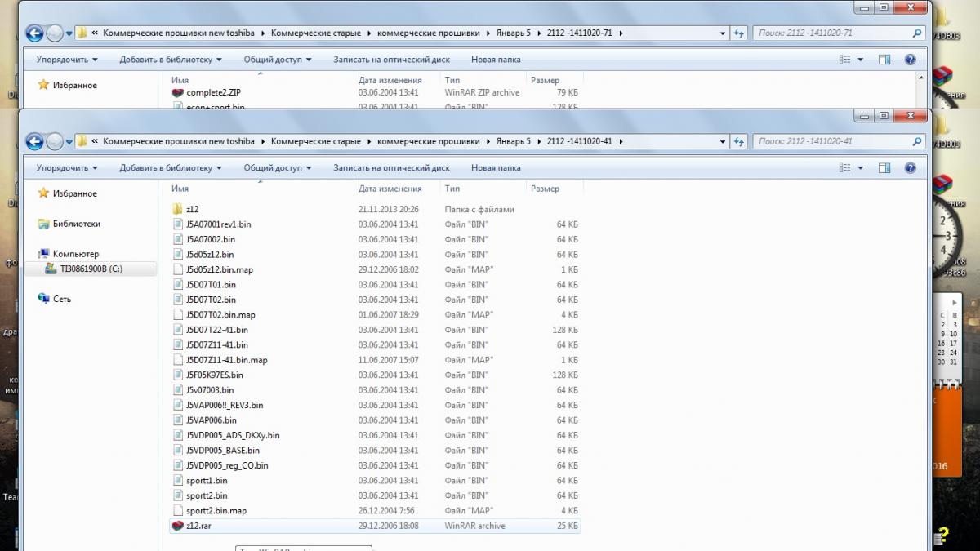Open Добавить в библиотеку in the -71 window
The width and height of the screenshot is (980, 551).
click(171, 60)
